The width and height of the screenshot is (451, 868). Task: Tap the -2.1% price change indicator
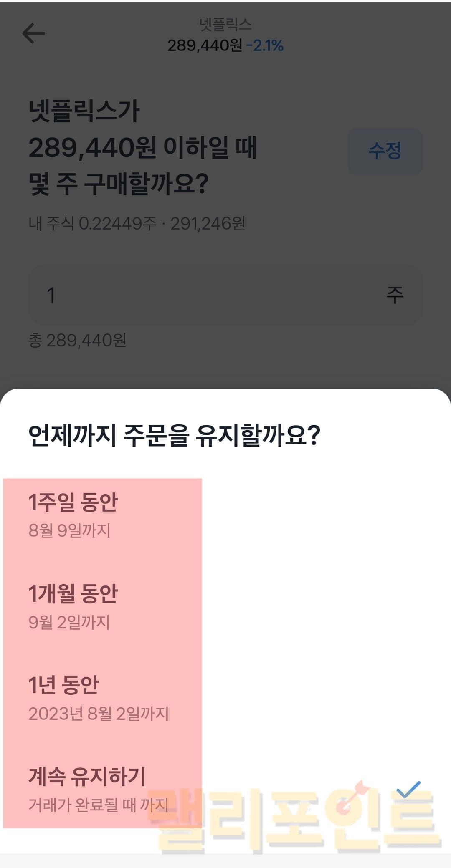[265, 46]
